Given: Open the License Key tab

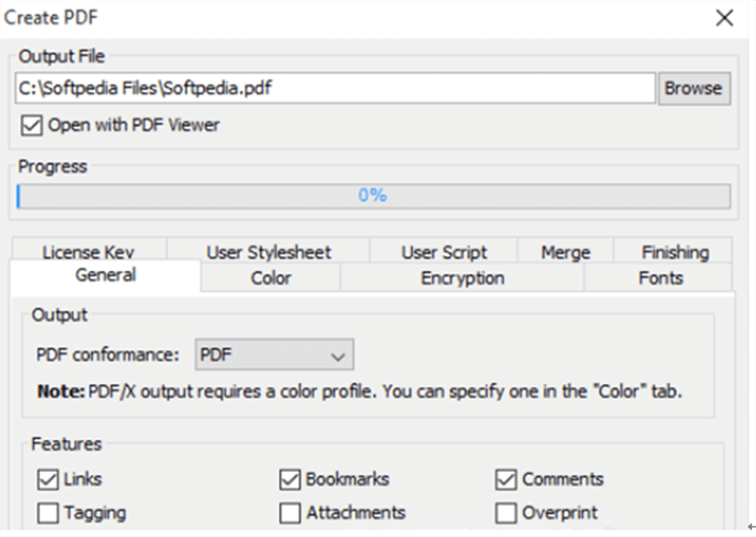Looking at the screenshot, I should pos(93,251).
